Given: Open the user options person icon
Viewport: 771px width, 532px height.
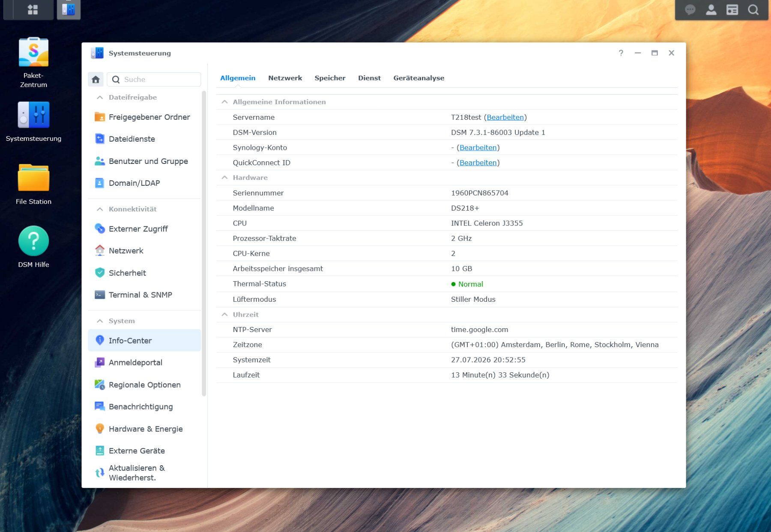Looking at the screenshot, I should pos(711,10).
